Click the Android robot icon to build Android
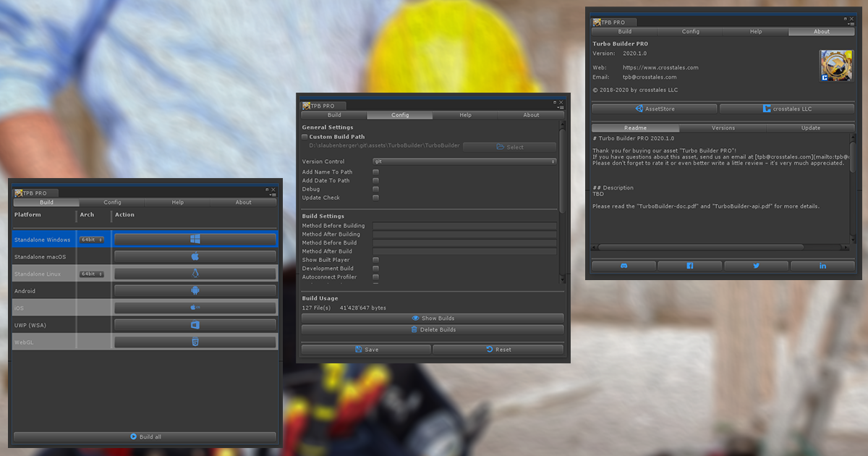 point(195,291)
